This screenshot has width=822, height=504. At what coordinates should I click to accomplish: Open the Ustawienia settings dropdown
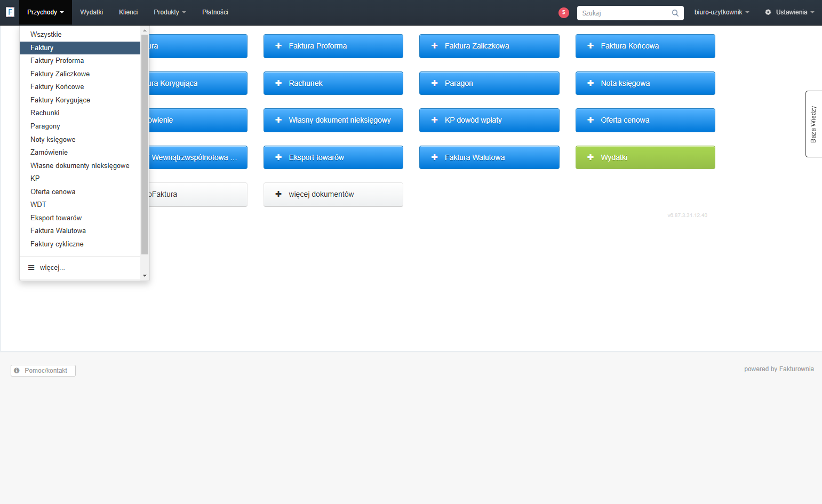coord(789,12)
